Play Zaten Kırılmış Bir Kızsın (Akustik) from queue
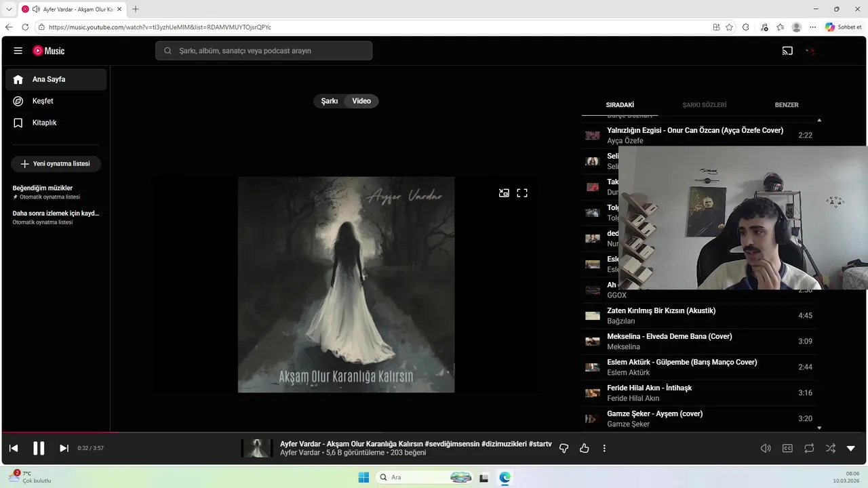 (x=698, y=316)
